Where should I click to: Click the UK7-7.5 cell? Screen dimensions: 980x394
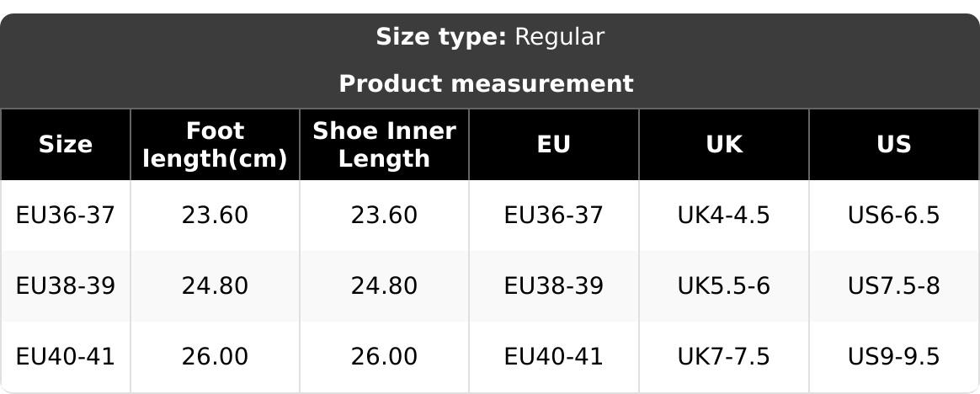(x=723, y=357)
